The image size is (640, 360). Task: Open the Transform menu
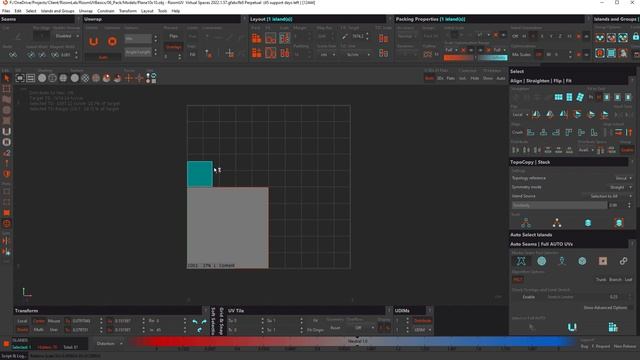(x=128, y=11)
